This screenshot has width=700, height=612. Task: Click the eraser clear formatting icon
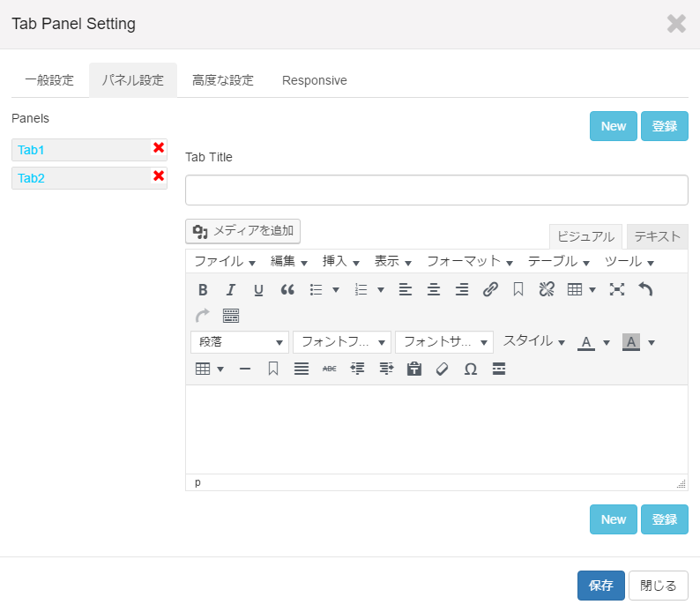(x=442, y=369)
